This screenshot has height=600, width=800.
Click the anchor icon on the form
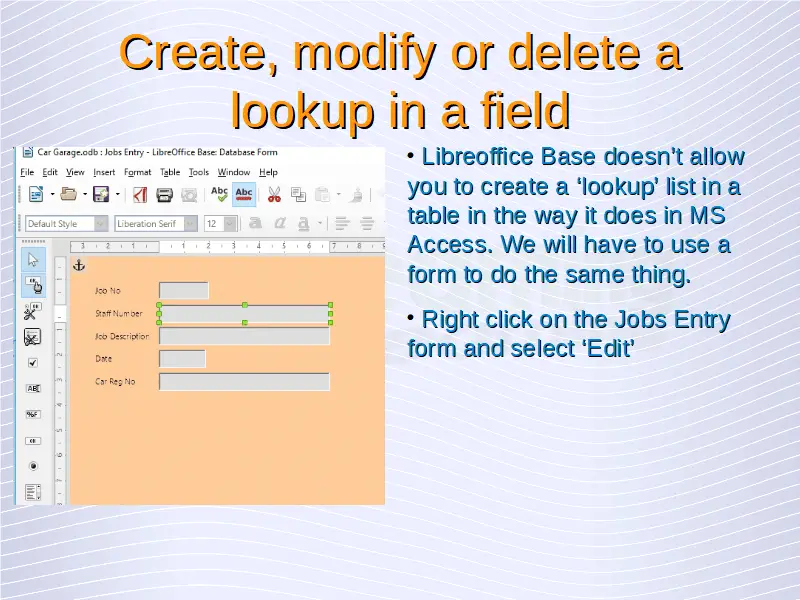coord(79,265)
